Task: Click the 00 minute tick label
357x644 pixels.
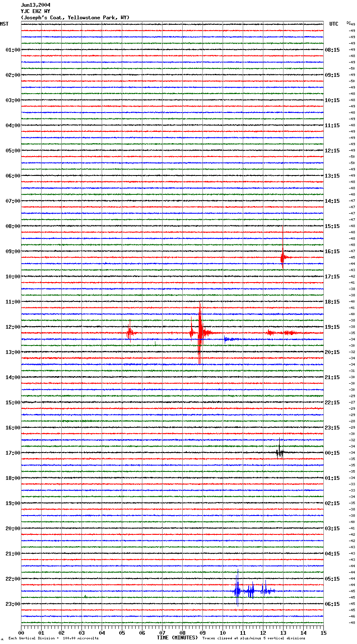Action: 21,633
